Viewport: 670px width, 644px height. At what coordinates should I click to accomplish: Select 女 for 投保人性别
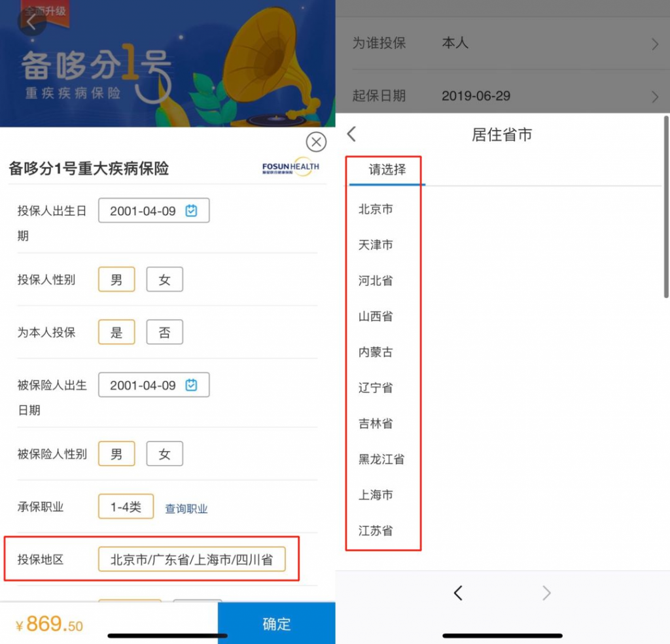pyautogui.click(x=164, y=279)
